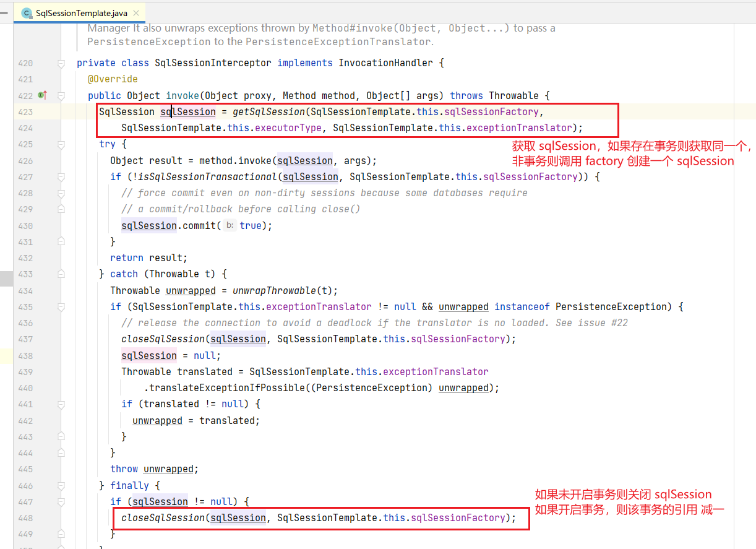Click line number 438 in the gutter
The width and height of the screenshot is (756, 549).
tap(25, 356)
